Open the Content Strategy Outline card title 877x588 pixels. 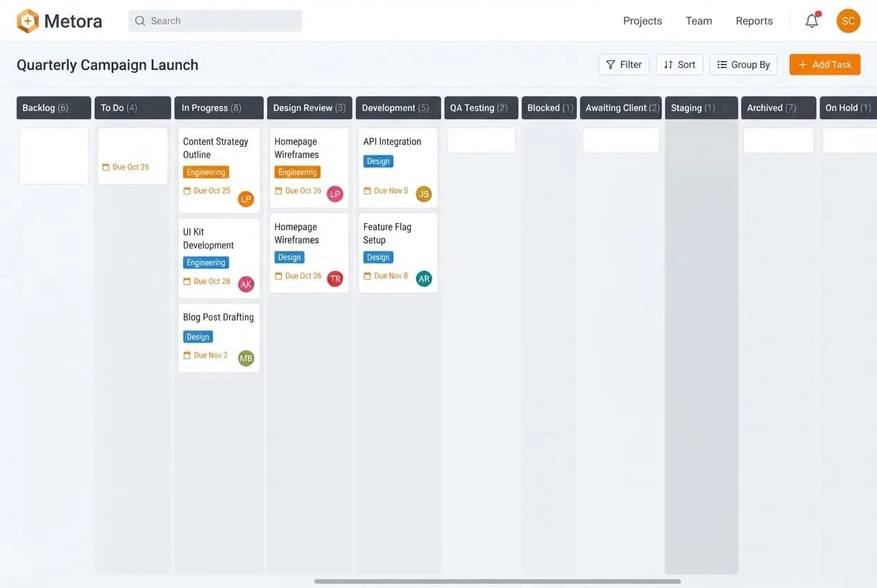(x=216, y=148)
